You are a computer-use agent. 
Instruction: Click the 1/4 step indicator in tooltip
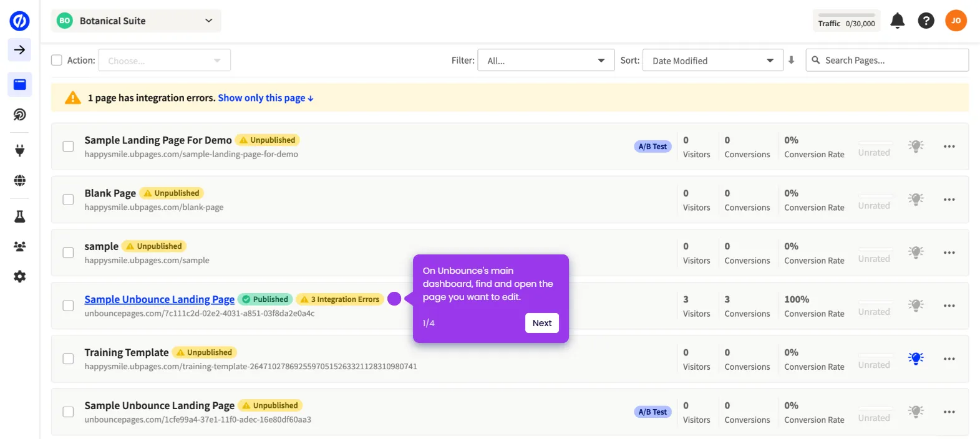pyautogui.click(x=429, y=323)
